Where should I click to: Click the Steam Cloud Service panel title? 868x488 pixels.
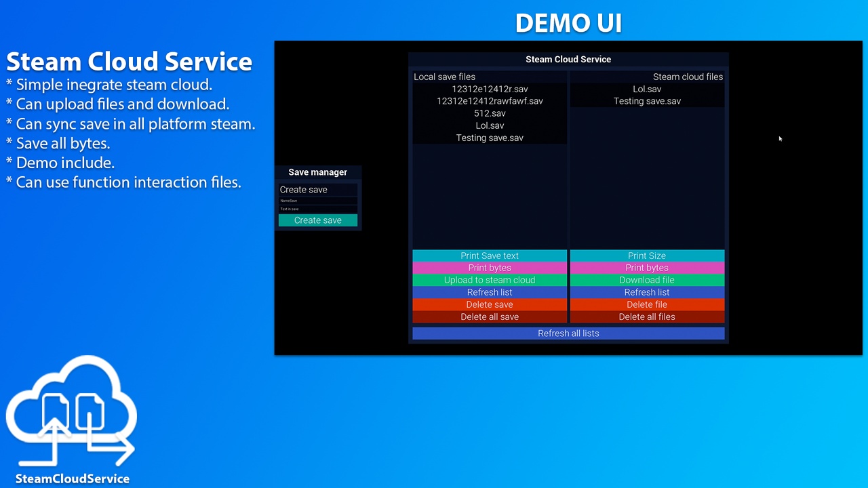(568, 59)
